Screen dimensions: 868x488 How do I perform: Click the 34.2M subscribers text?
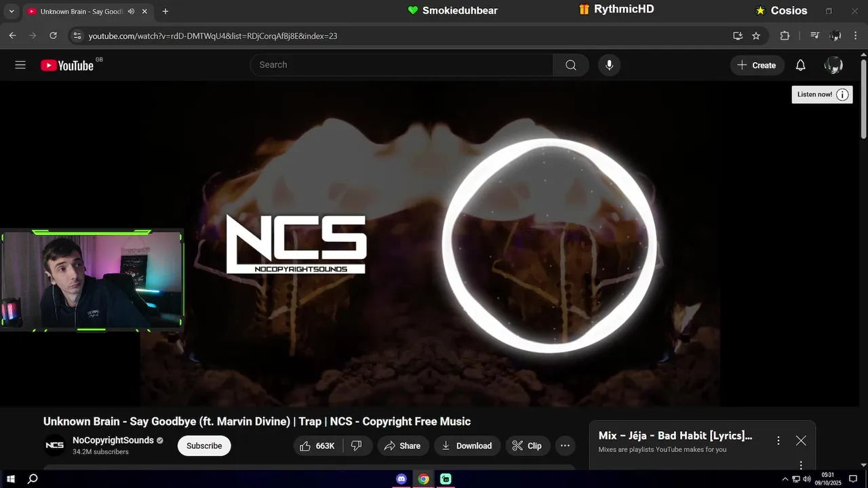100,451
